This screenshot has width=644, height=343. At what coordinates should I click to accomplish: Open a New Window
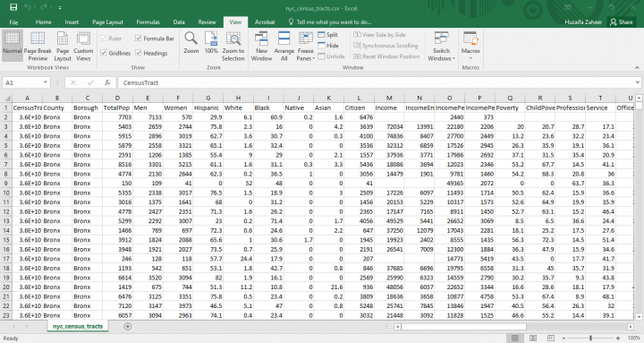click(261, 46)
